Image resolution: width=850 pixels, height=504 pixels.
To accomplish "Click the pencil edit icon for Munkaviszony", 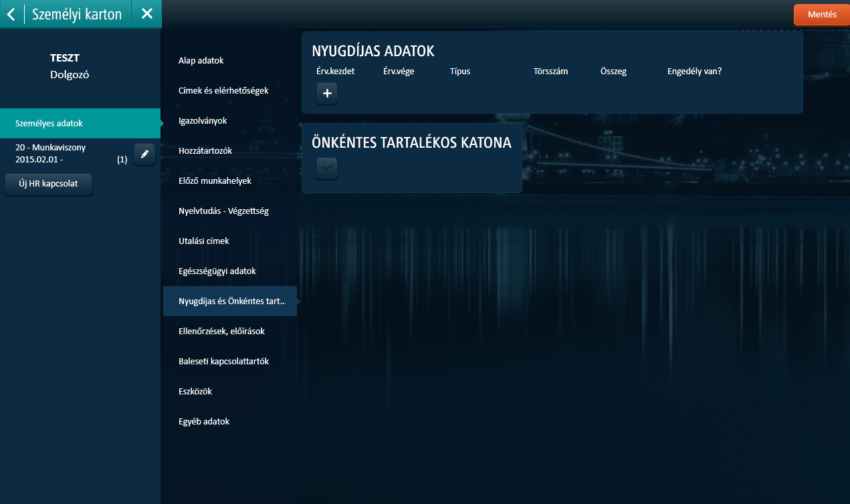I will [144, 154].
